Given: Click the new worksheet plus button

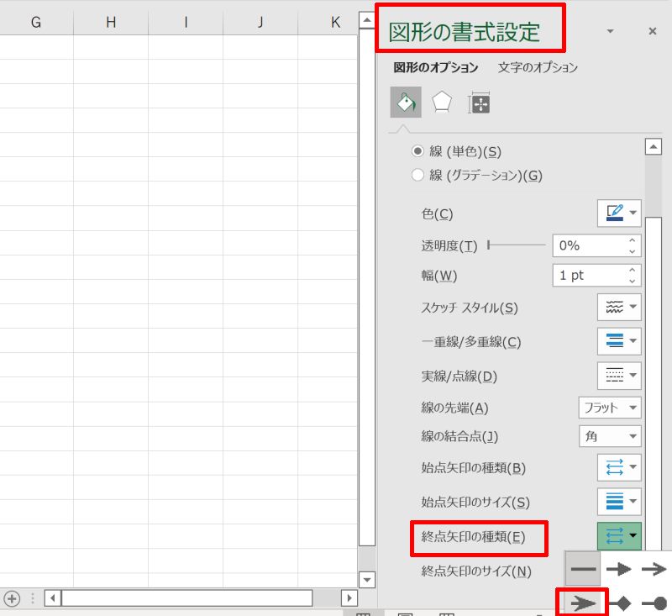Looking at the screenshot, I should pos(13,598).
